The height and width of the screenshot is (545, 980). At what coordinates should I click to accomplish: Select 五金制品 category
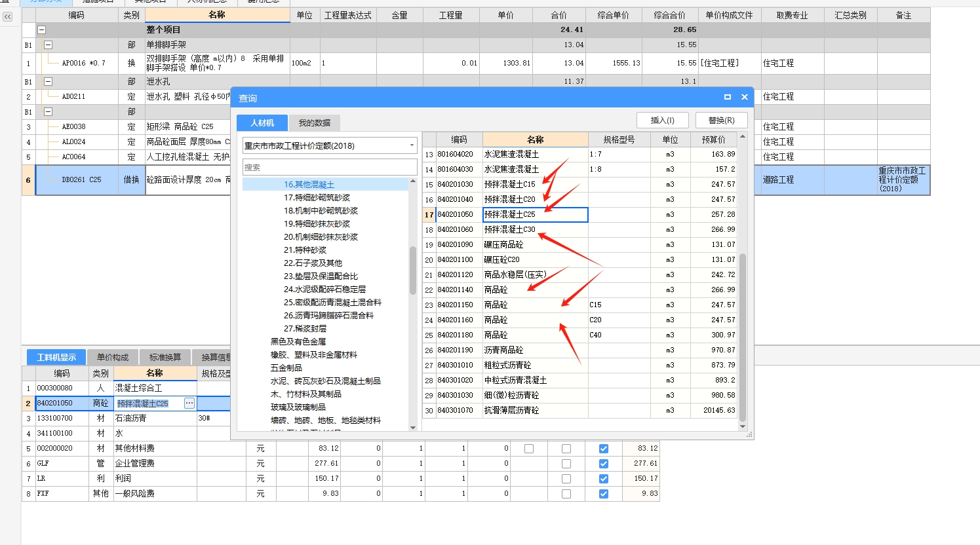286,368
